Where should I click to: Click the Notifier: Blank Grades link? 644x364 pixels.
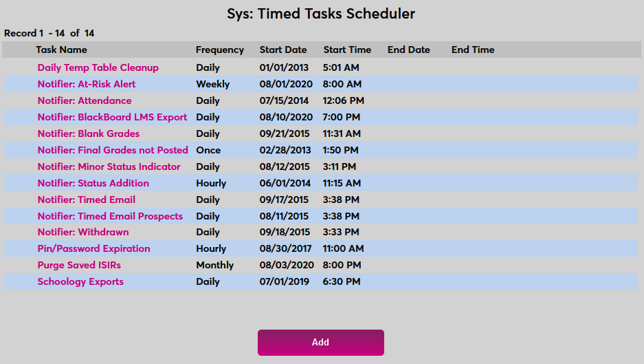[89, 133]
